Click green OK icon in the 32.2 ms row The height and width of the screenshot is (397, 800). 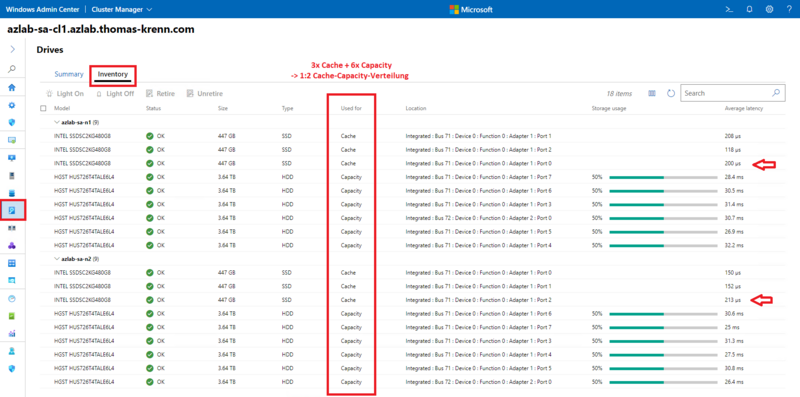149,245
